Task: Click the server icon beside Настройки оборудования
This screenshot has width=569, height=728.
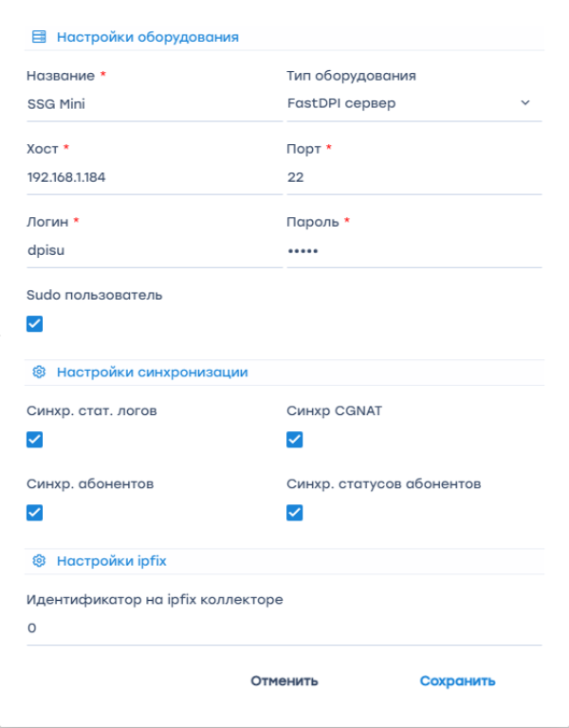Action: tap(39, 37)
